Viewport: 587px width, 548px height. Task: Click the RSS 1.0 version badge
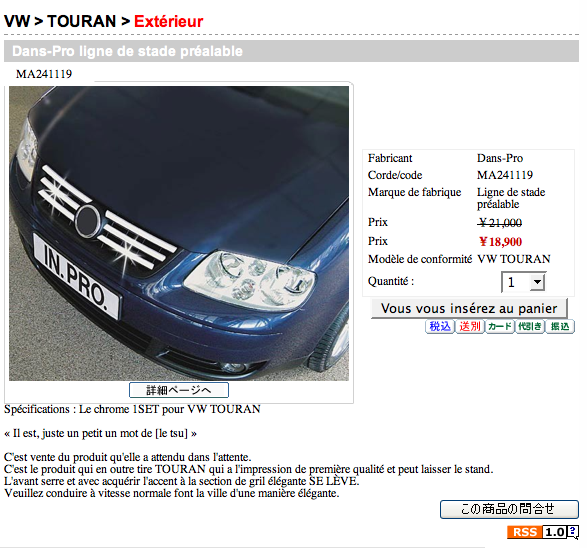point(555,532)
